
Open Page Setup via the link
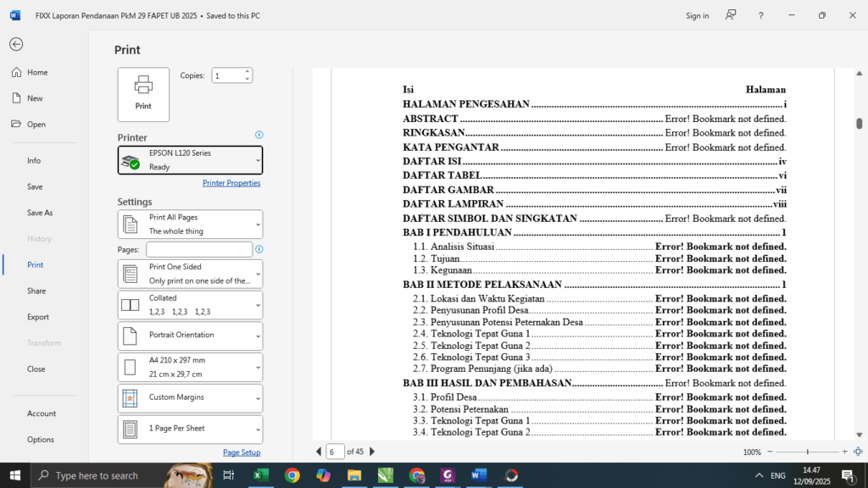pyautogui.click(x=242, y=452)
